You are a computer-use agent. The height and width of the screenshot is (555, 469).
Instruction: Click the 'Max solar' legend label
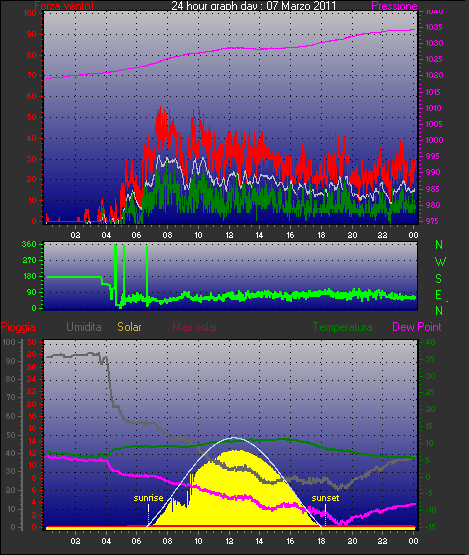pyautogui.click(x=195, y=327)
